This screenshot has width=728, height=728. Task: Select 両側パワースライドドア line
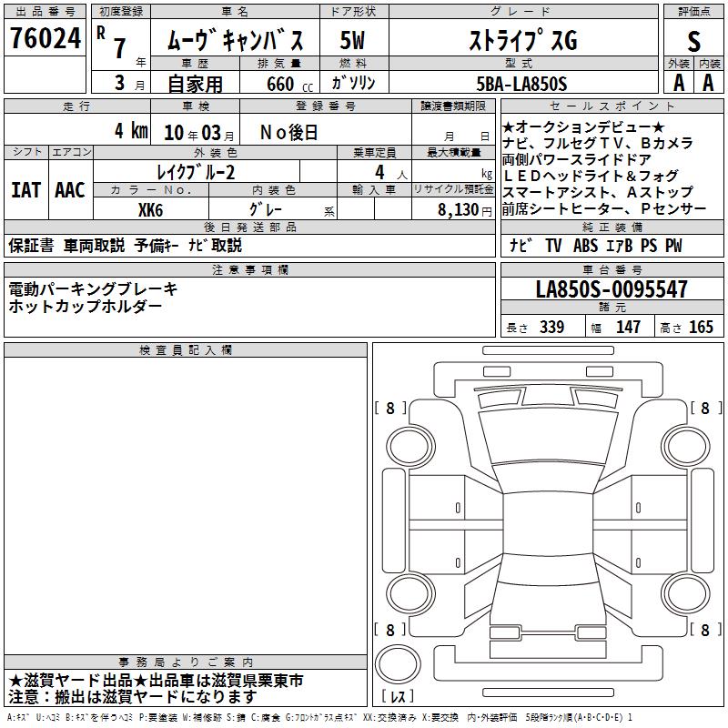point(577,159)
